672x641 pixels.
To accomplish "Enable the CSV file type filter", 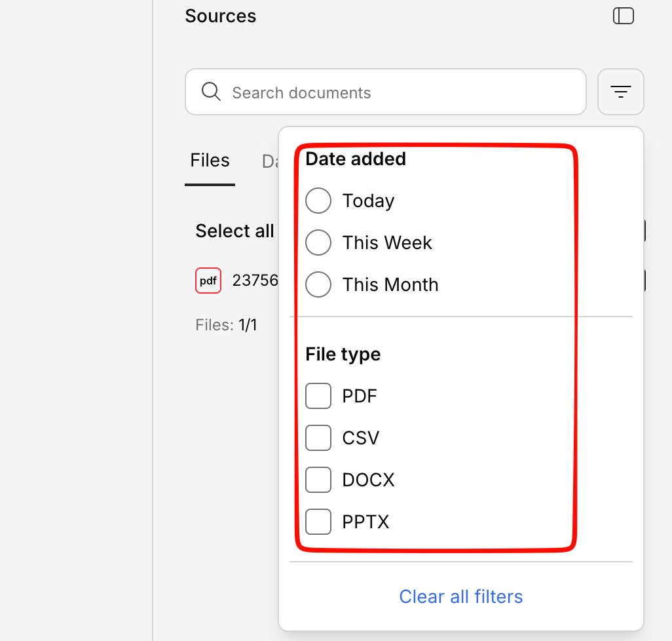I will pos(318,438).
